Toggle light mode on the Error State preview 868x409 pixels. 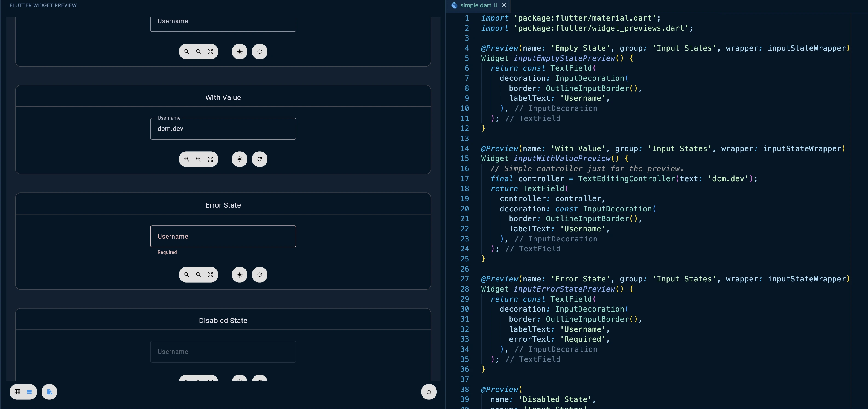click(239, 275)
